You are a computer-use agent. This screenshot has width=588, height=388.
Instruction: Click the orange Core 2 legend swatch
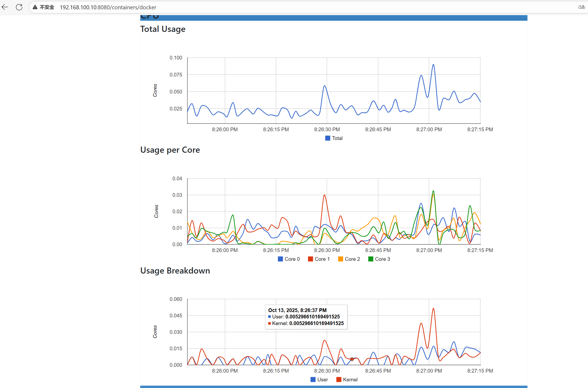point(340,259)
